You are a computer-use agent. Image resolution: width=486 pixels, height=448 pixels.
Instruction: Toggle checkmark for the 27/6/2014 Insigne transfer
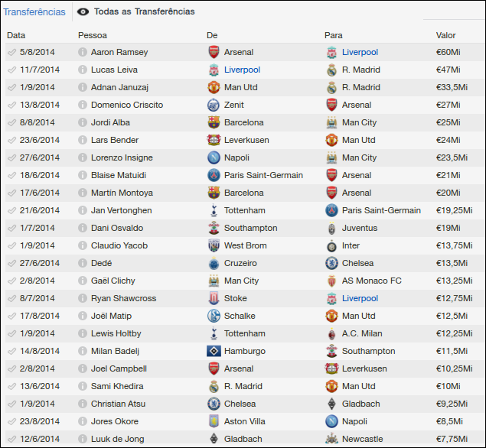pos(11,157)
